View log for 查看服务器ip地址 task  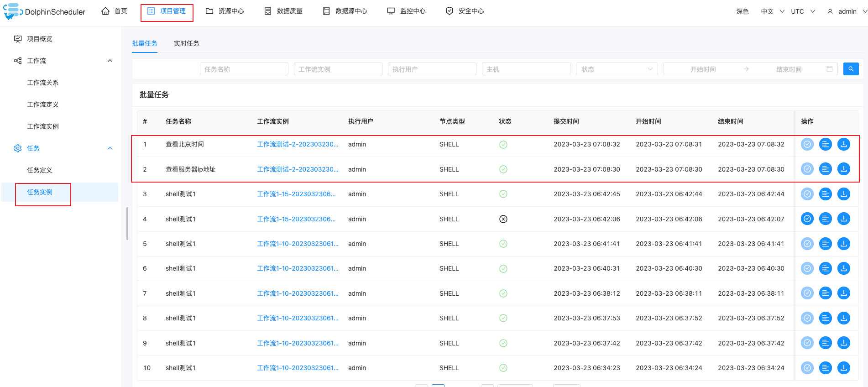826,169
